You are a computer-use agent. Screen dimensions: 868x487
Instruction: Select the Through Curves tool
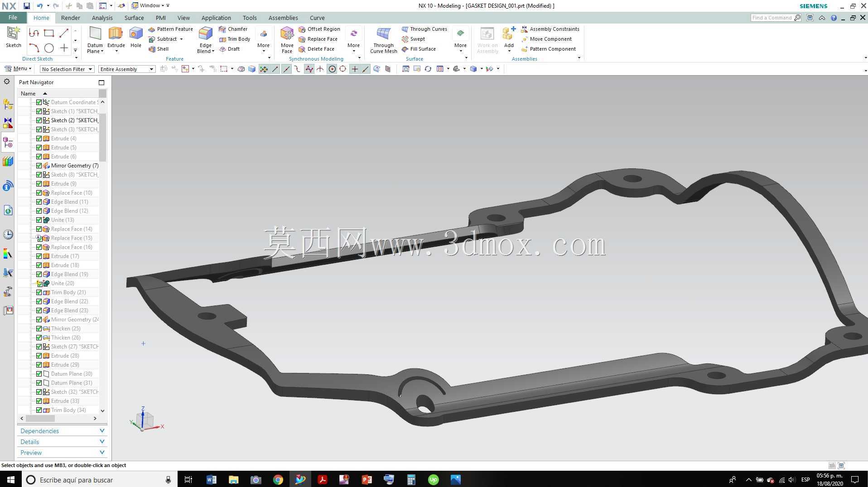[424, 29]
